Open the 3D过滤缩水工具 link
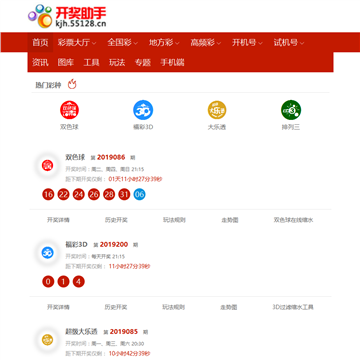 click(x=293, y=307)
